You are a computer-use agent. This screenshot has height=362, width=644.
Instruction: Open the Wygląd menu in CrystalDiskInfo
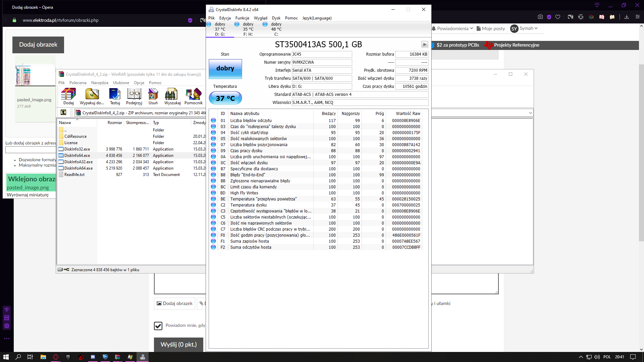[261, 18]
